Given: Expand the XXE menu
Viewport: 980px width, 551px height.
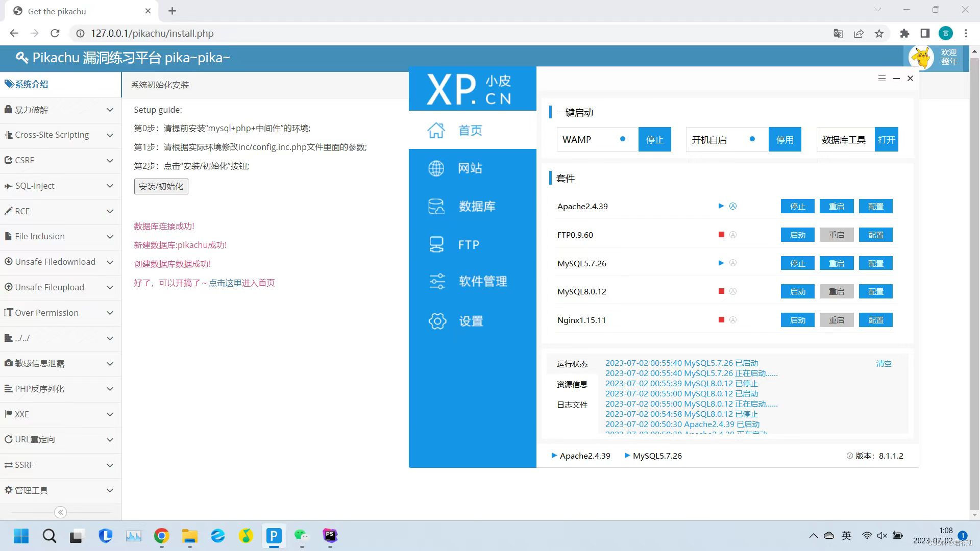Looking at the screenshot, I should tap(60, 414).
